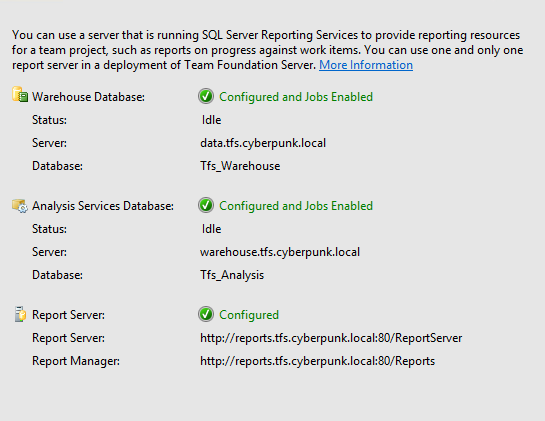The width and height of the screenshot is (545, 421).
Task: Click the Report Manager label
Action: [76, 361]
